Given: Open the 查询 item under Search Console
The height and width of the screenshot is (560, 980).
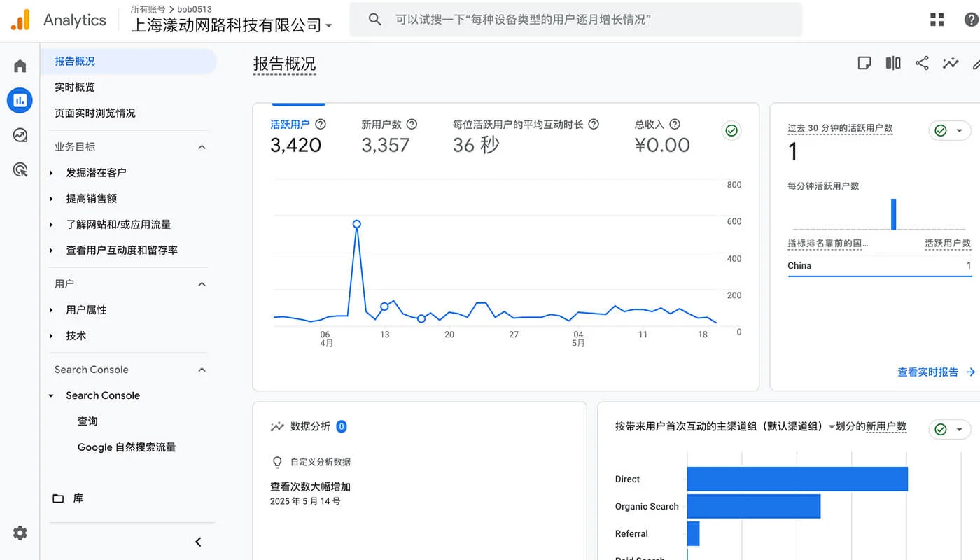Looking at the screenshot, I should (87, 421).
